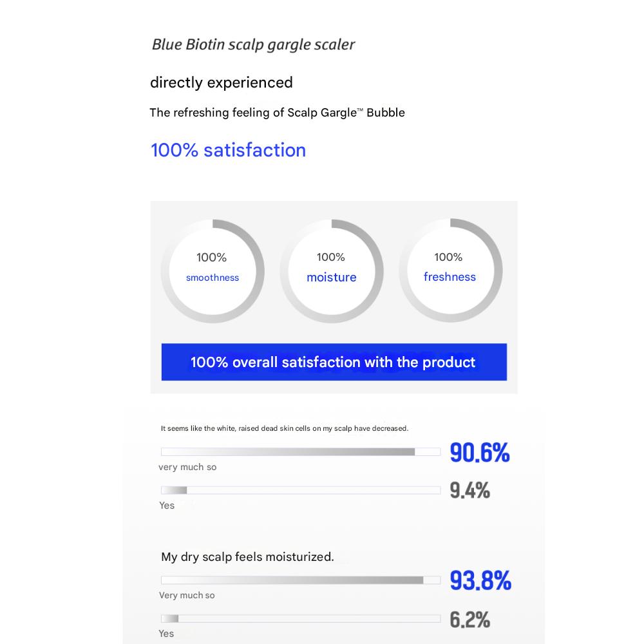The image size is (644, 644).
Task: Click the Scalp Gargle Bubble refreshing feeling line
Action: click(277, 113)
